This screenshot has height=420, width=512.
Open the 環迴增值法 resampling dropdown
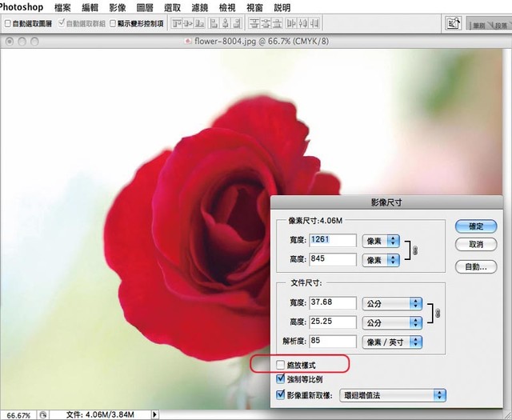(392, 395)
